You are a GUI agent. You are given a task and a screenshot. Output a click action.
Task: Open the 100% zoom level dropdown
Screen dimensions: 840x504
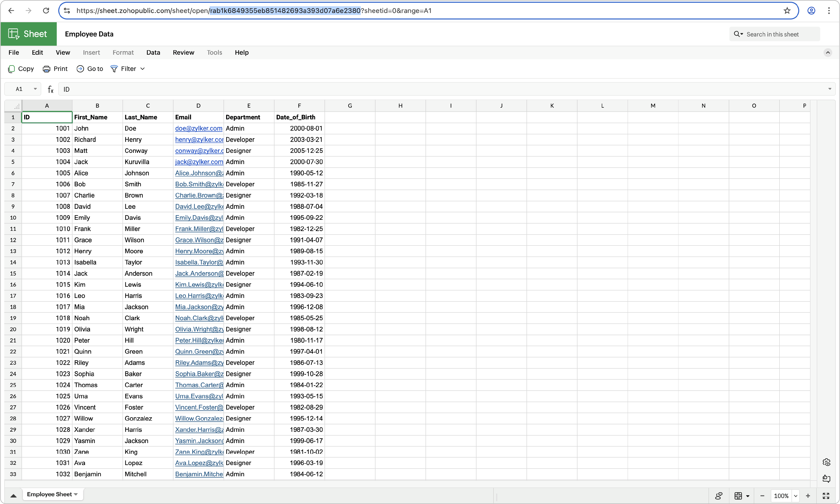pyautogui.click(x=795, y=496)
